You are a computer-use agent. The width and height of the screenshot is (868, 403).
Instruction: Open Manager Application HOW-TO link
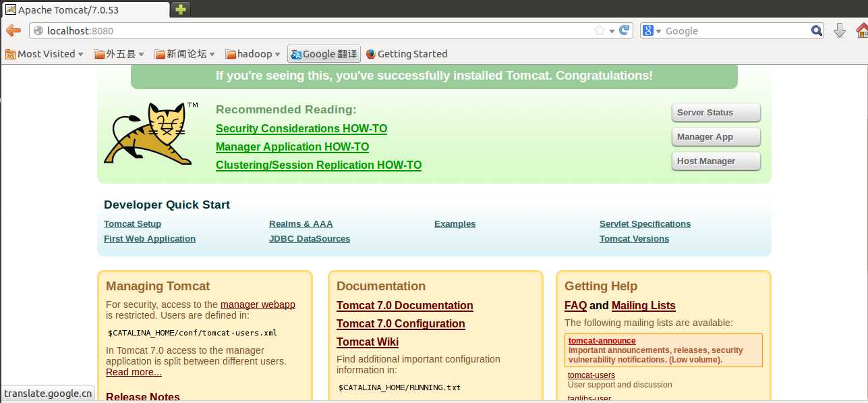coord(293,146)
